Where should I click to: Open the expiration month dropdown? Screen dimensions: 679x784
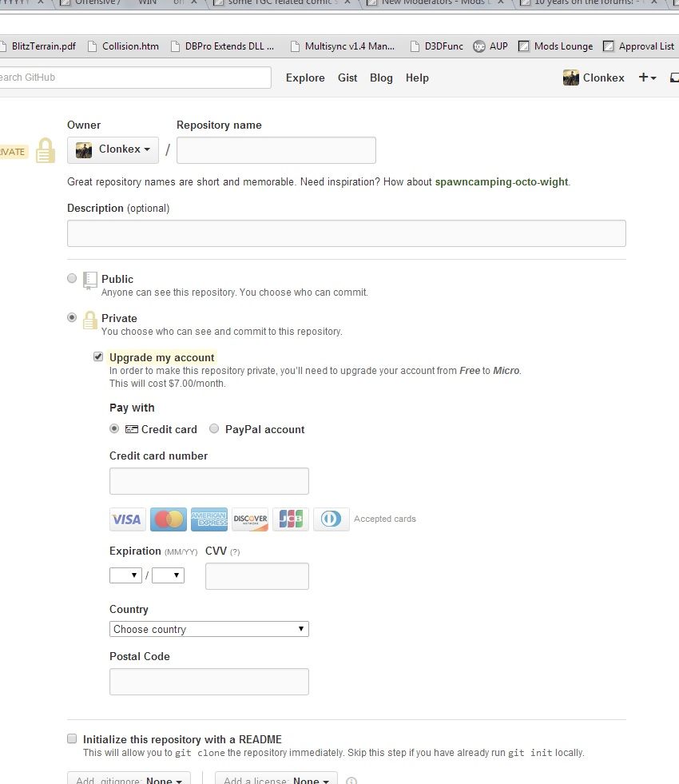click(x=125, y=575)
